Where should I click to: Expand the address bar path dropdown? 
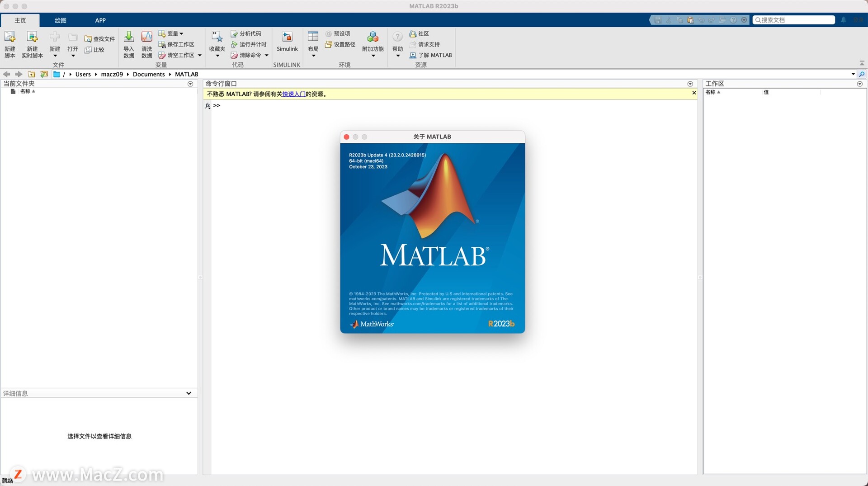pyautogui.click(x=853, y=74)
